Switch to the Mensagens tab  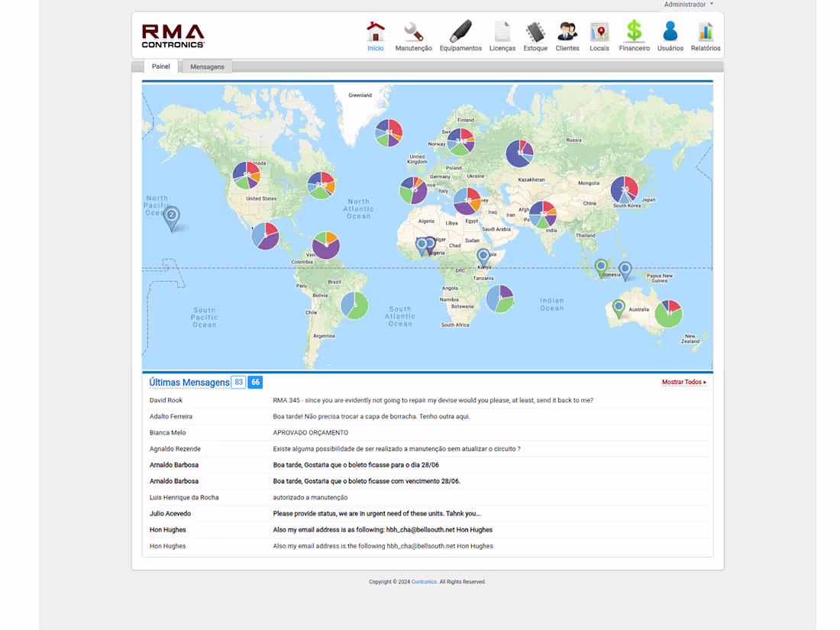point(206,66)
